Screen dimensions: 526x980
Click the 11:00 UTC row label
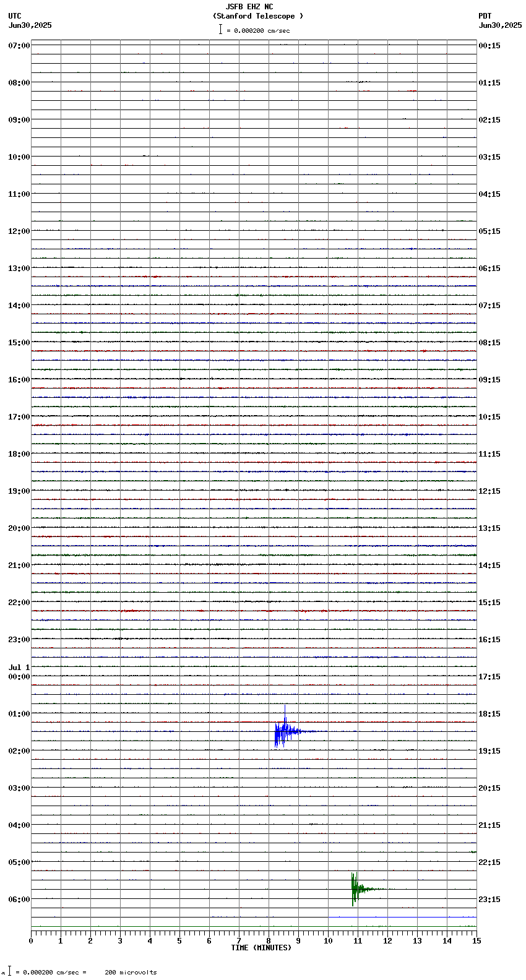tap(19, 194)
